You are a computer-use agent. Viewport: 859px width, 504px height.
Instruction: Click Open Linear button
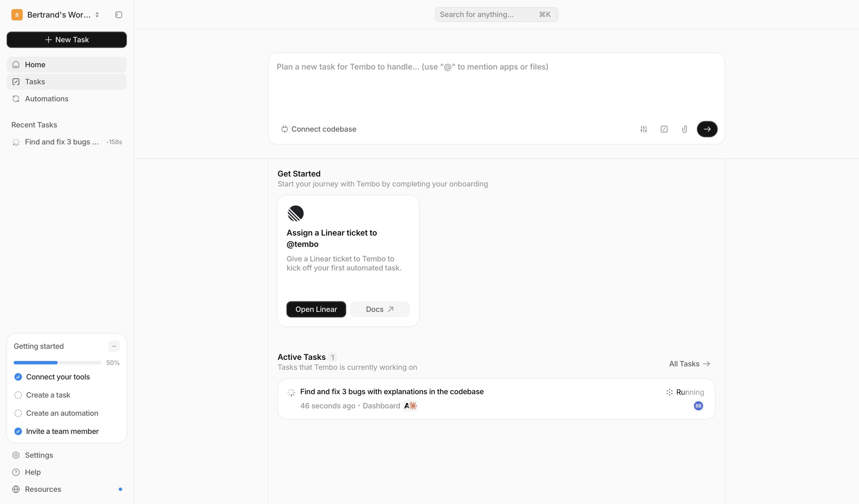(x=316, y=309)
